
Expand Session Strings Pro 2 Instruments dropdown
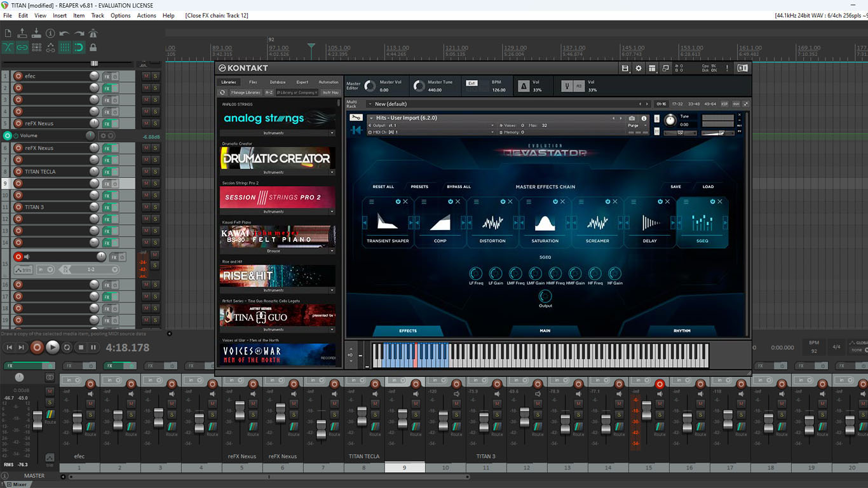[x=332, y=212]
